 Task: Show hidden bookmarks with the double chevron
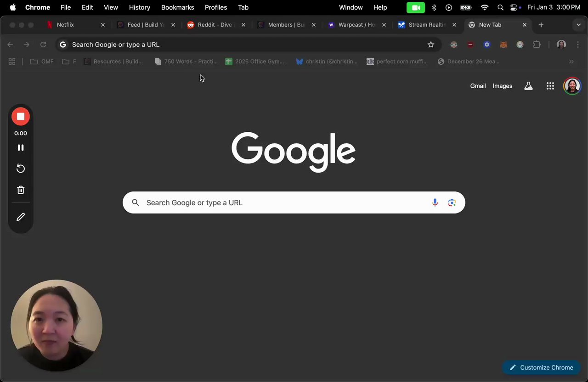pyautogui.click(x=571, y=62)
